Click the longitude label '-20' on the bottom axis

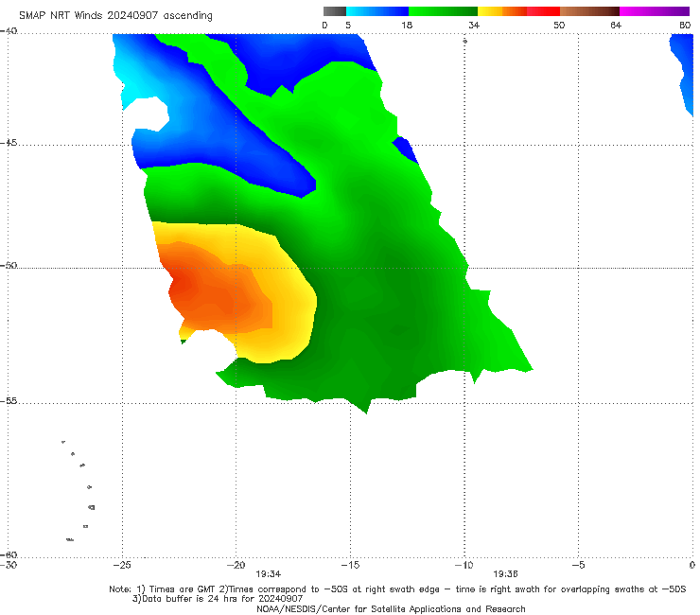(x=236, y=565)
